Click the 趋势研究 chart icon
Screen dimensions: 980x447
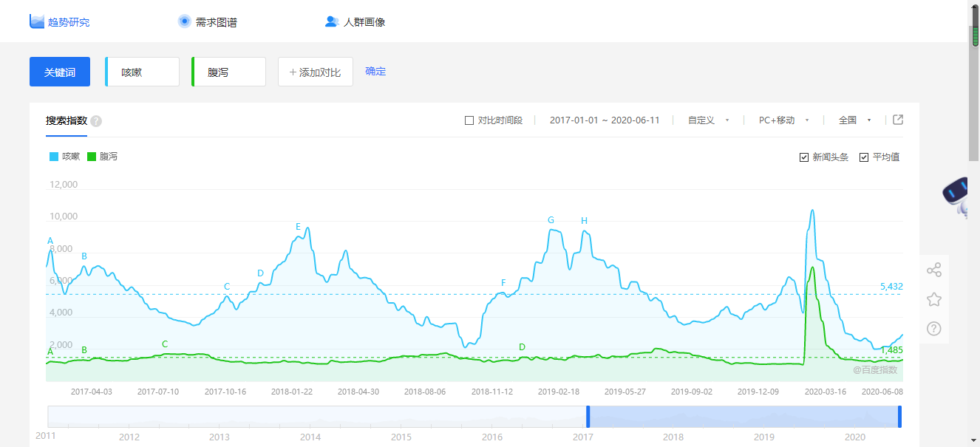pyautogui.click(x=37, y=21)
